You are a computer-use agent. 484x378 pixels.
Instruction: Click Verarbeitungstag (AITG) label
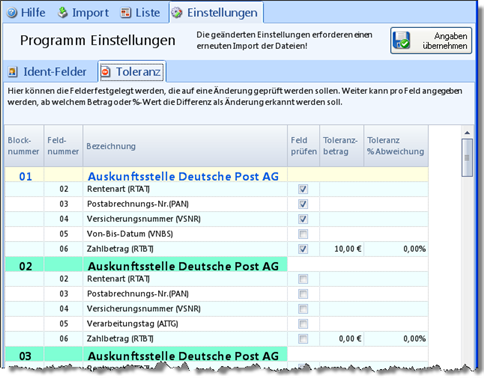[132, 324]
